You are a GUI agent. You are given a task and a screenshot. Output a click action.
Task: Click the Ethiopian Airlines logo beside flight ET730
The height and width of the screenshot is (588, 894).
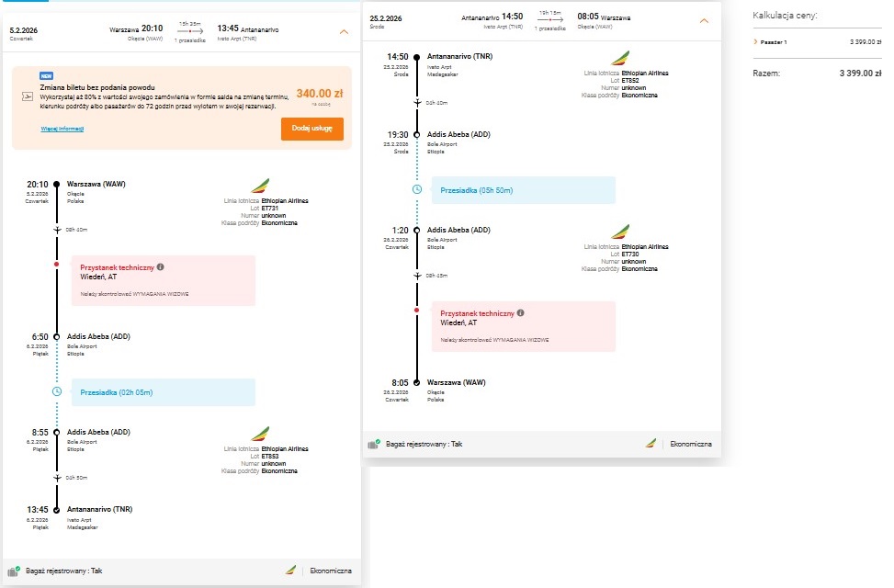pos(620,232)
